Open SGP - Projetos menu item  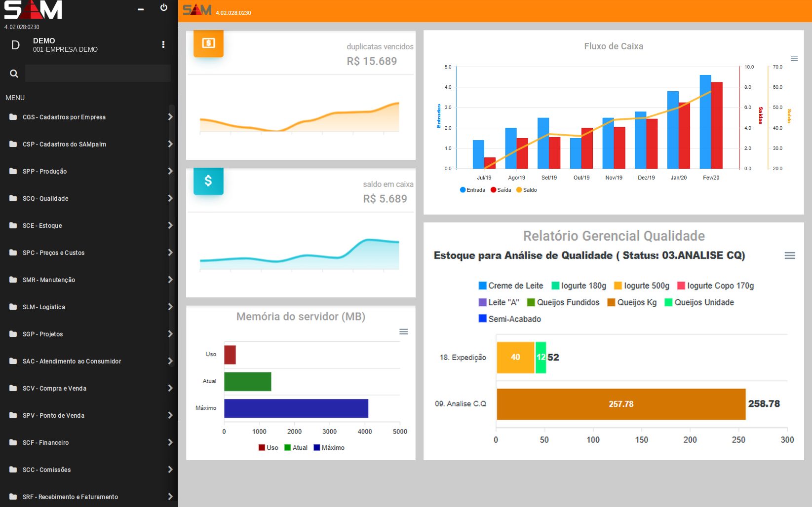(x=89, y=334)
